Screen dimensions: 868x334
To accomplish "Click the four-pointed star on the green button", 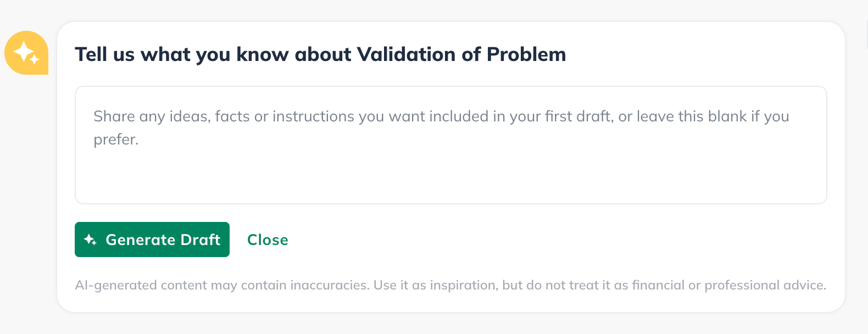I will tap(90, 240).
